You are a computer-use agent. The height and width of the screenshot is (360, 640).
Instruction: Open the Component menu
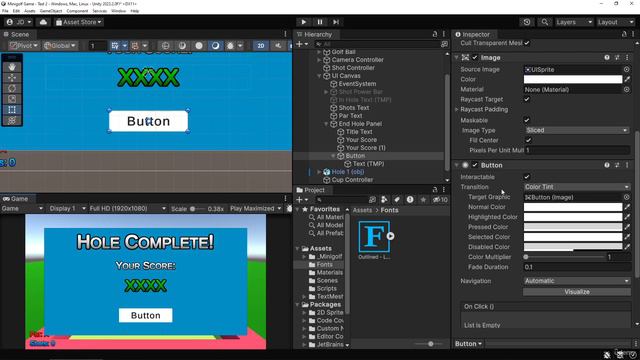(77, 11)
